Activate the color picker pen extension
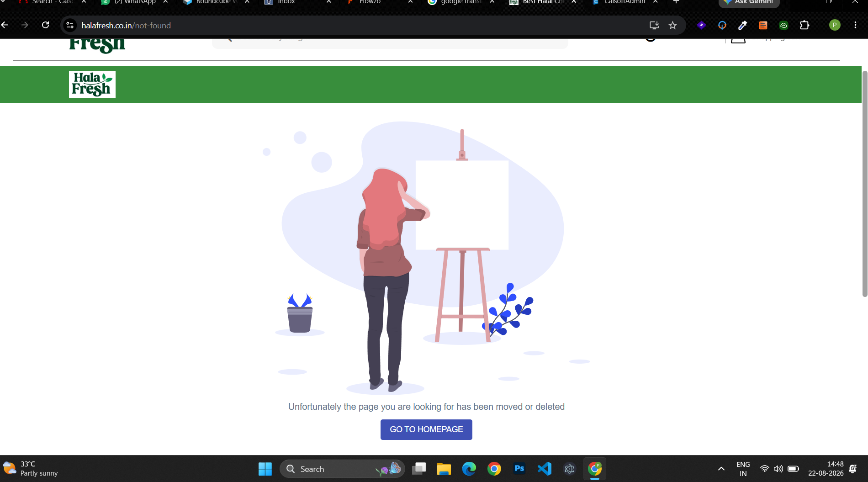Screen dimensions: 868x482 click(742, 25)
